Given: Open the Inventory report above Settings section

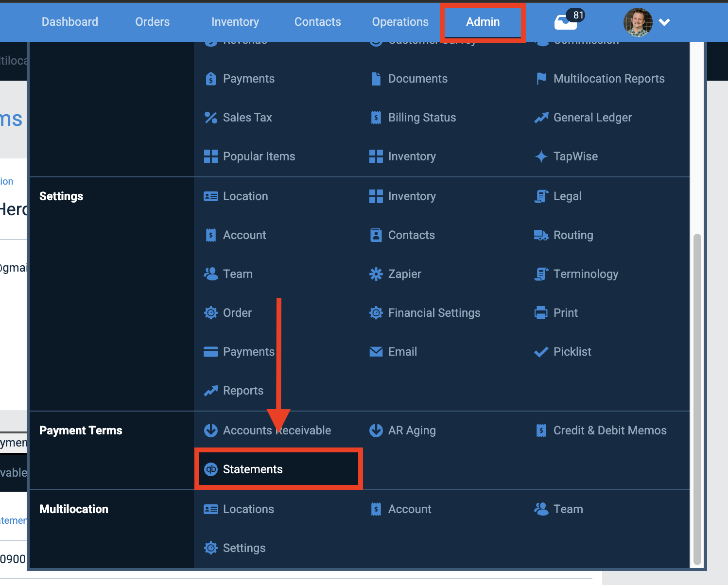Looking at the screenshot, I should (412, 156).
